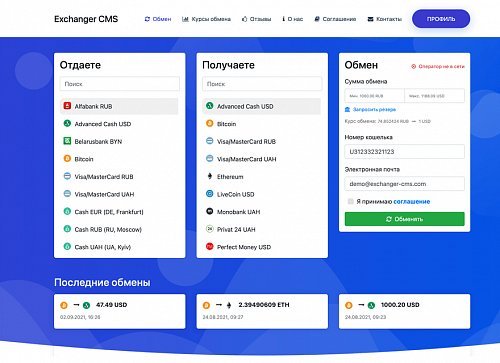Go to the Отзывы page
This screenshot has height=363, width=500.
(x=256, y=19)
